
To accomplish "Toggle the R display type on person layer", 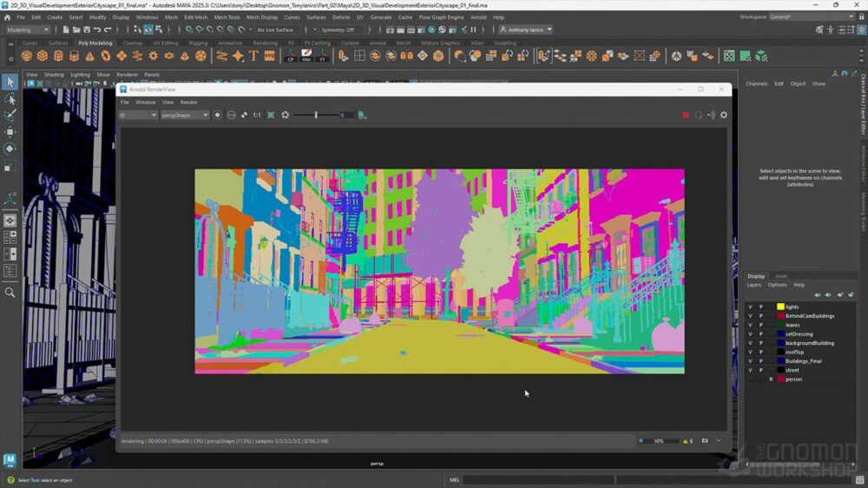I will [771, 379].
